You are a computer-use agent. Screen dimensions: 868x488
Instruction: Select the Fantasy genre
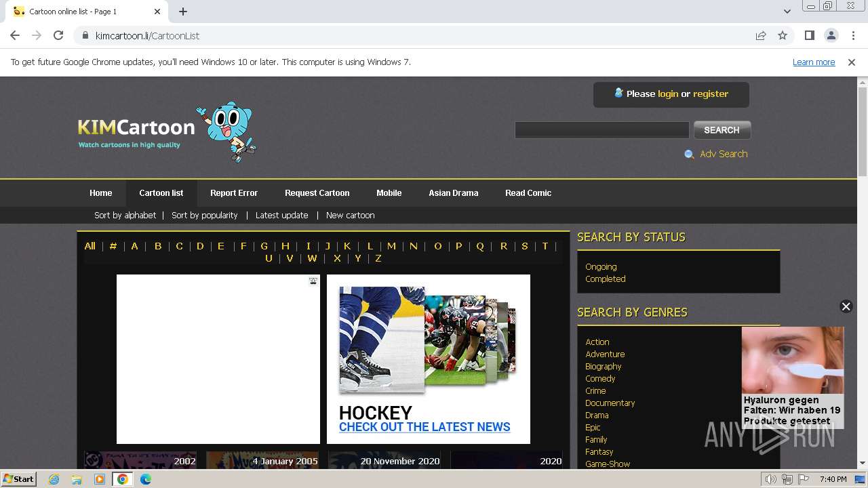click(599, 451)
